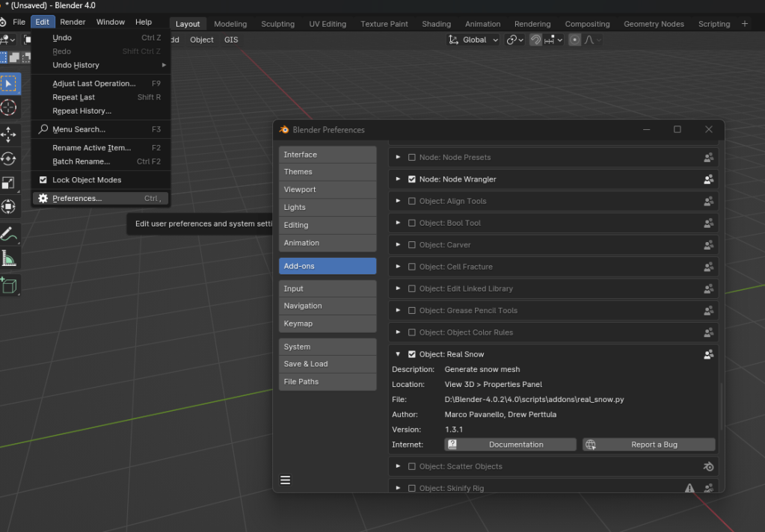Uncheck Lock Object Modes
The height and width of the screenshot is (532, 765).
pos(43,180)
